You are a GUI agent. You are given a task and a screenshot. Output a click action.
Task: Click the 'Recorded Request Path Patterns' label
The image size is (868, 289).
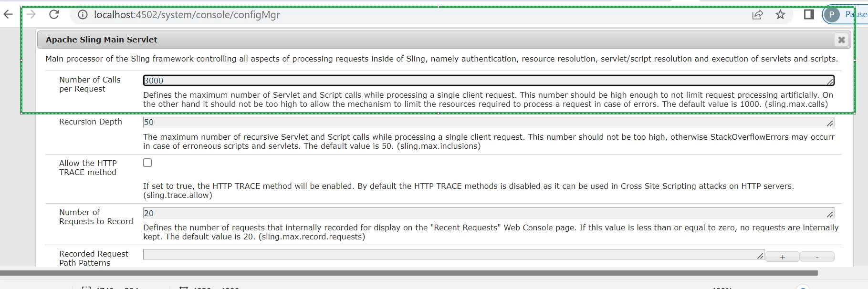click(94, 258)
